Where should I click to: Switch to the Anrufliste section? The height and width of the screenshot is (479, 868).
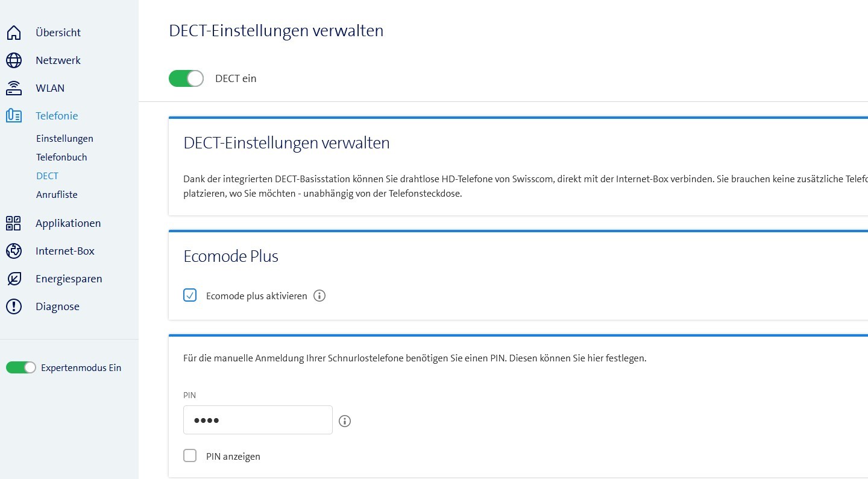[x=57, y=194]
